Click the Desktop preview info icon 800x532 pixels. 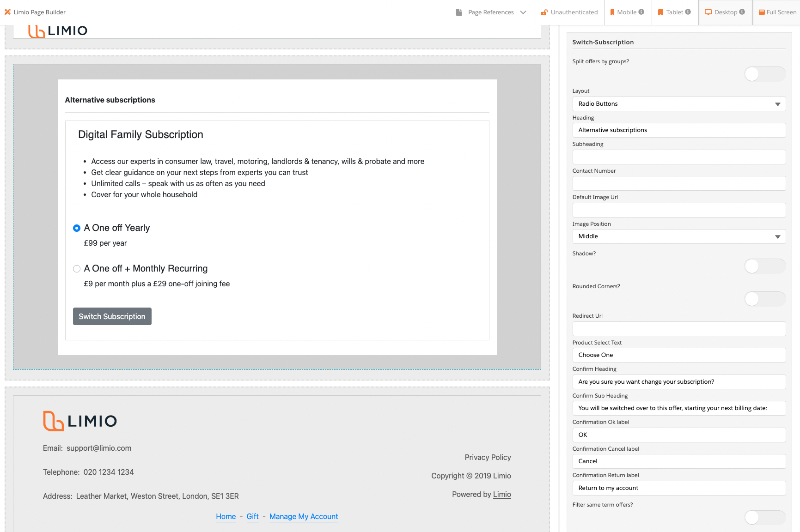click(742, 12)
